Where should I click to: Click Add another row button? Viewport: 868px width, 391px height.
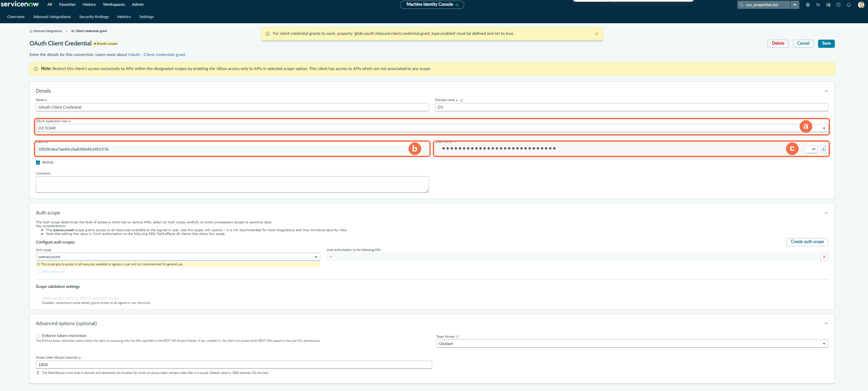[x=52, y=272]
